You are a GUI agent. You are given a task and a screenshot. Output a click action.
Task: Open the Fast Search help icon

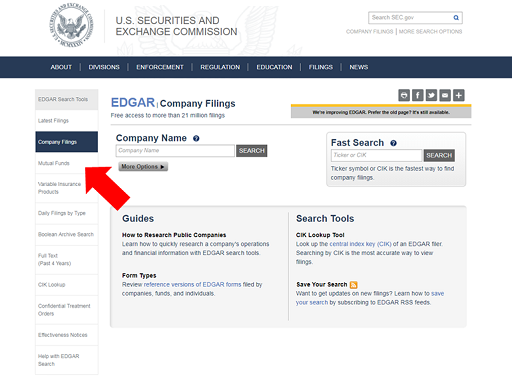tap(393, 143)
